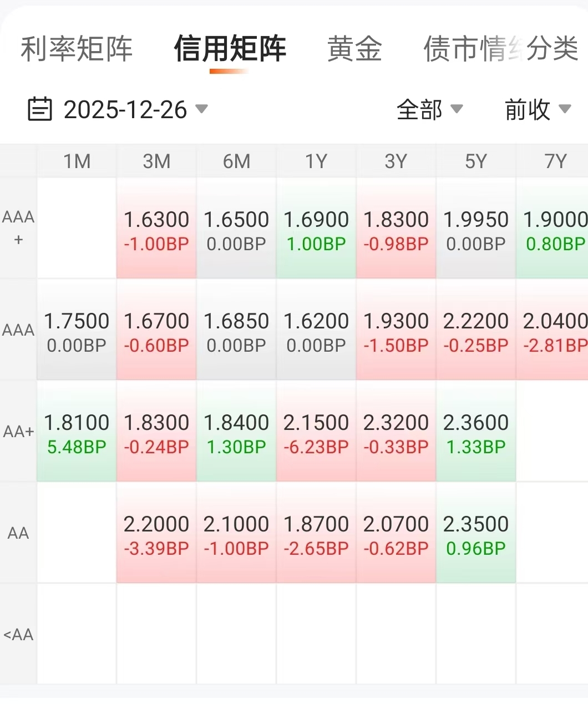Click the calendar icon beside the date
This screenshot has height=704, width=588.
40,109
